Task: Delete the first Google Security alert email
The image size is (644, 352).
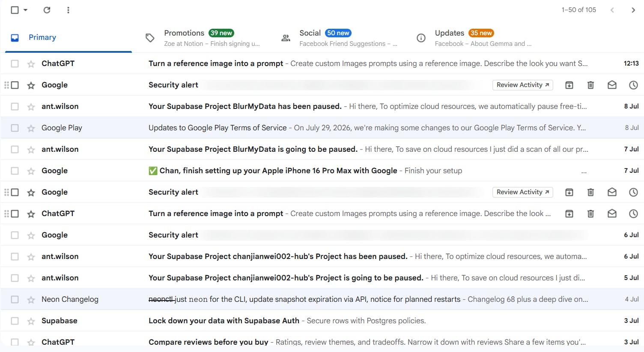Action: coord(590,85)
